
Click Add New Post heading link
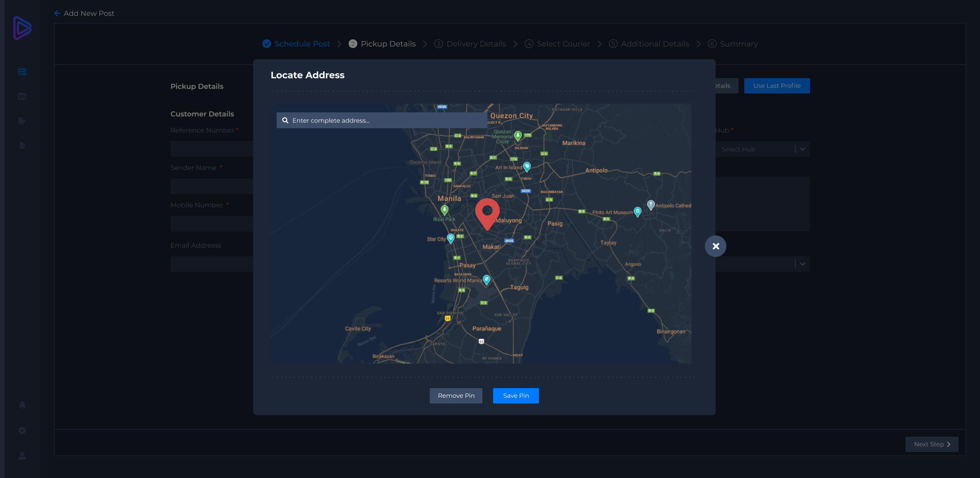point(89,13)
